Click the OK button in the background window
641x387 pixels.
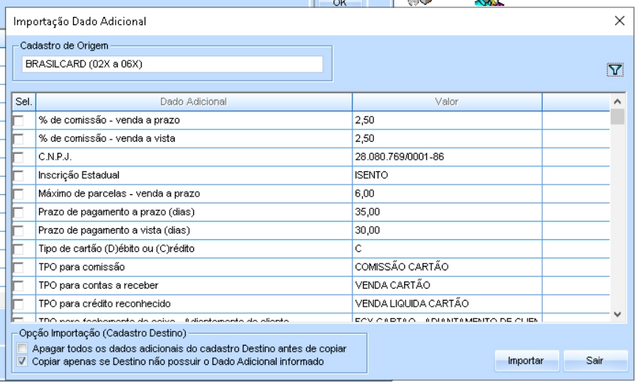click(x=340, y=3)
